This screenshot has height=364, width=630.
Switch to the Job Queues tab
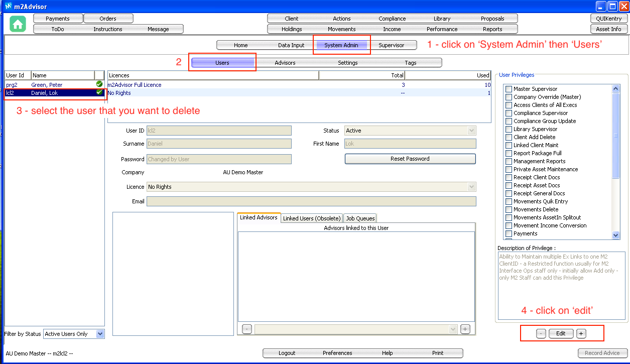(x=360, y=218)
